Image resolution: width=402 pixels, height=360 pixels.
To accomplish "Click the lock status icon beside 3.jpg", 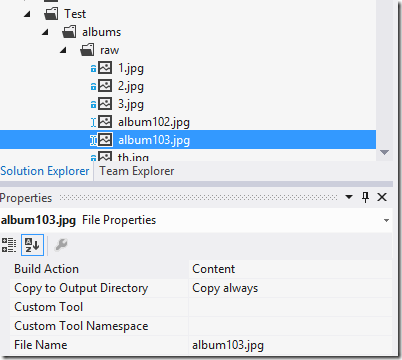I will [x=93, y=105].
